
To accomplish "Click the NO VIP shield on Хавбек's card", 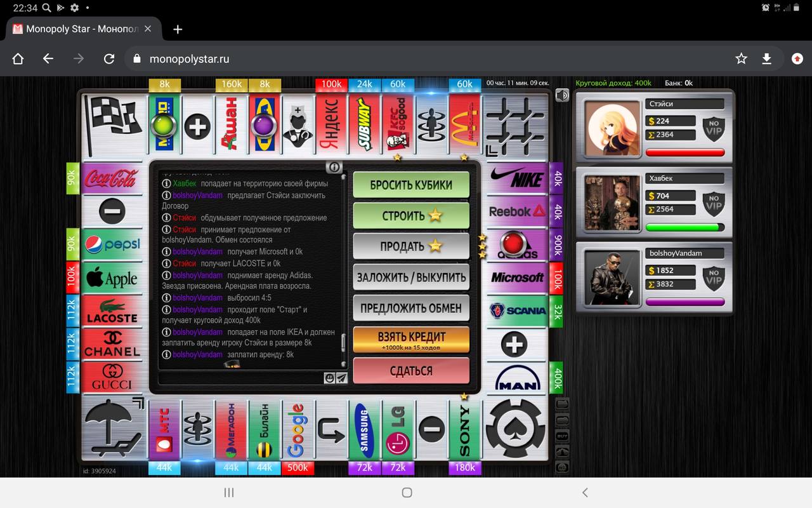I will pyautogui.click(x=714, y=203).
